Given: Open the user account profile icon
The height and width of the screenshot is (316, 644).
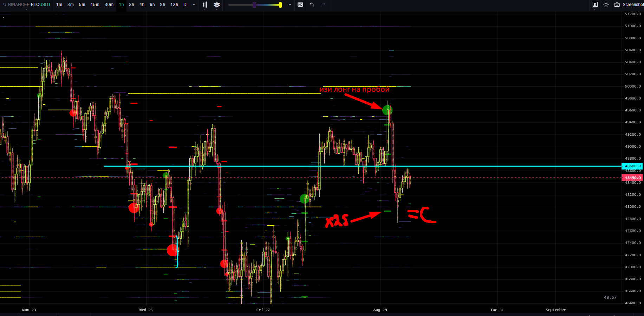Looking at the screenshot, I should click(595, 5).
